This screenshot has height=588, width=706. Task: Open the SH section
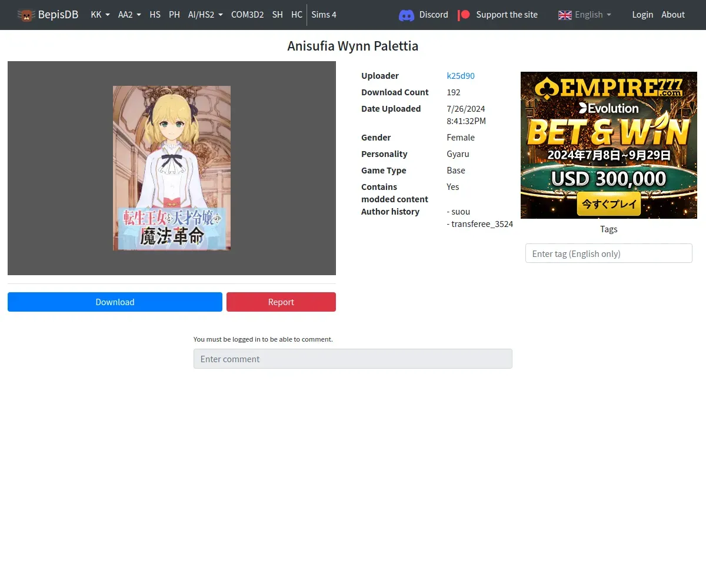tap(278, 15)
